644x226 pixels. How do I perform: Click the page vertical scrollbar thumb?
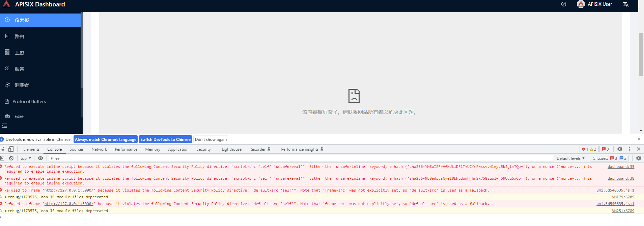(641, 54)
